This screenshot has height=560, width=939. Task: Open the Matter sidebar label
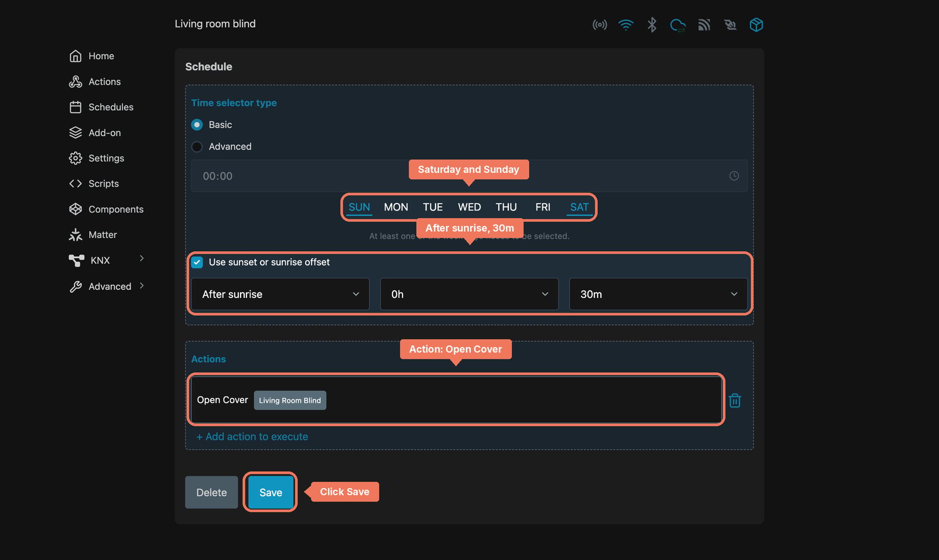click(x=103, y=235)
